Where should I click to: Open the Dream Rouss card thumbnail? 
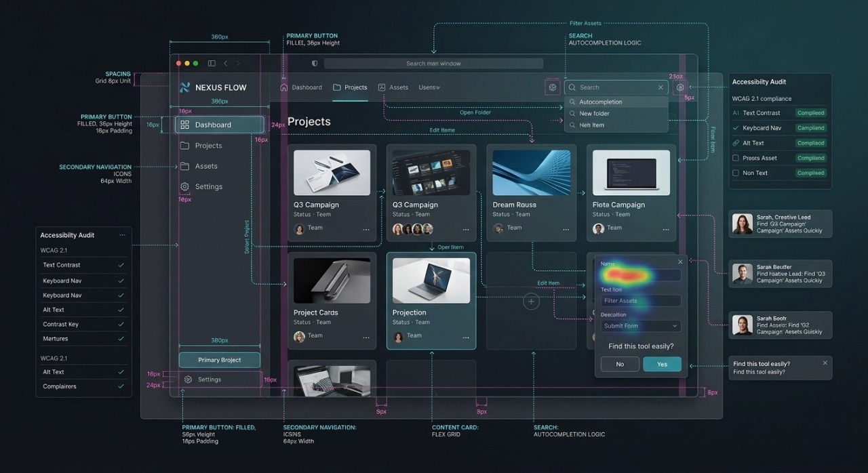pyautogui.click(x=532, y=173)
